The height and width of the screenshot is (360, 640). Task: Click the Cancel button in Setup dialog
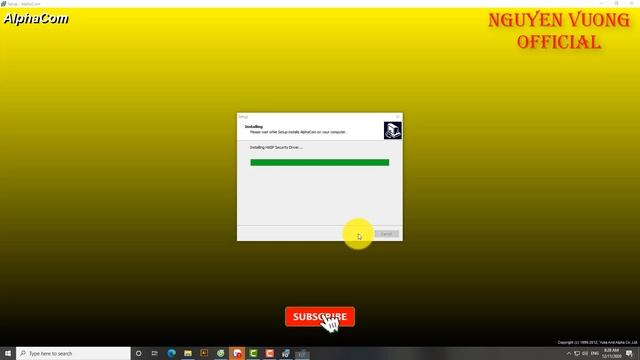[x=386, y=234]
